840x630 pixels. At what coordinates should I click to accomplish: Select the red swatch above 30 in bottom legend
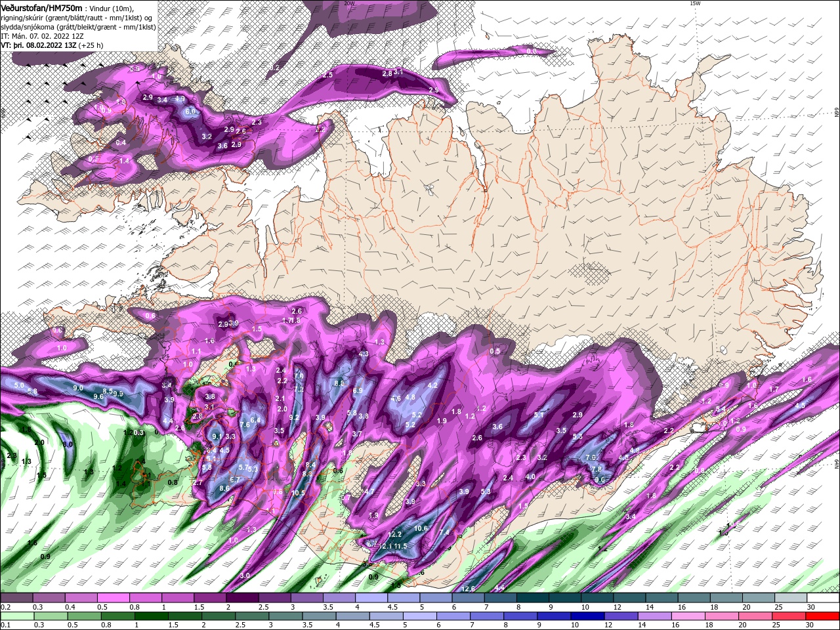tap(824, 616)
